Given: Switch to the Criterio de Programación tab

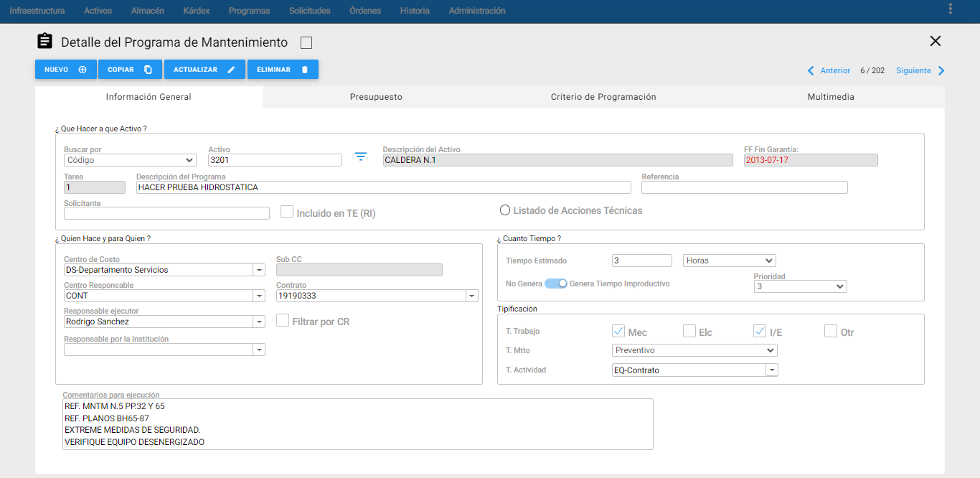Looking at the screenshot, I should coord(603,97).
